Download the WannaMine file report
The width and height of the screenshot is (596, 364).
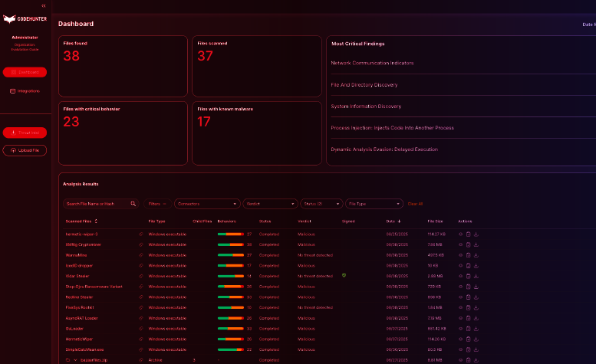(x=476, y=255)
